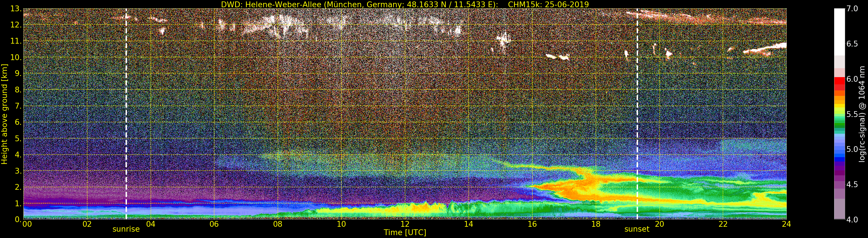Click the 'sunset' label below the axis

click(637, 229)
